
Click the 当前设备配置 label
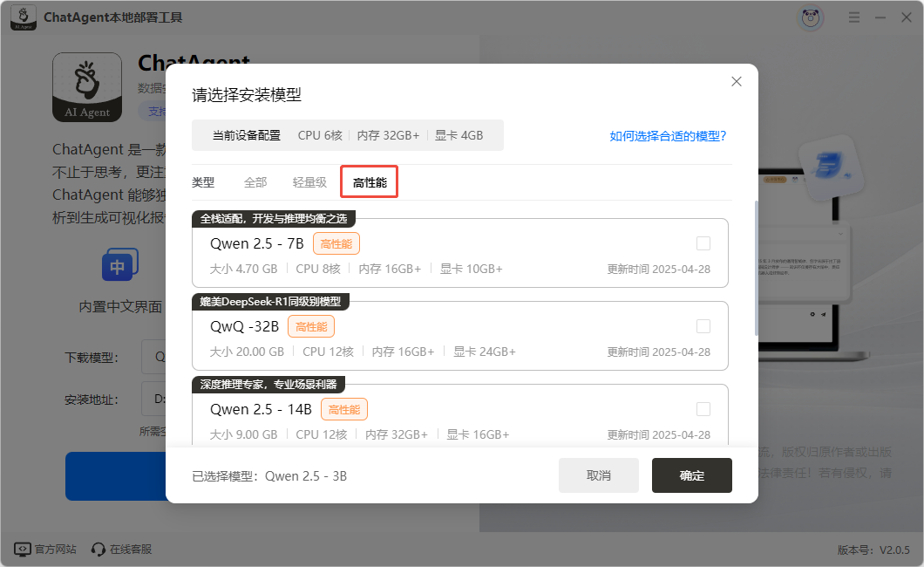pyautogui.click(x=247, y=135)
